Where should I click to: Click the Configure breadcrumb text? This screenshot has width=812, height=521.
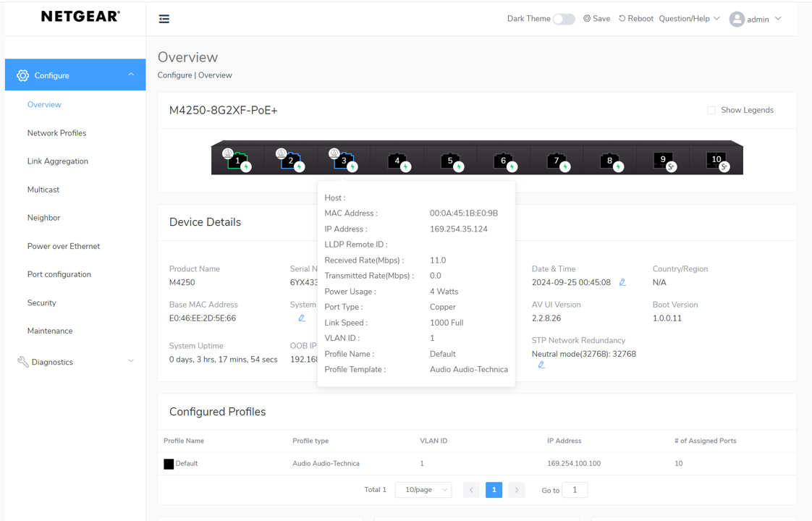pyautogui.click(x=174, y=75)
